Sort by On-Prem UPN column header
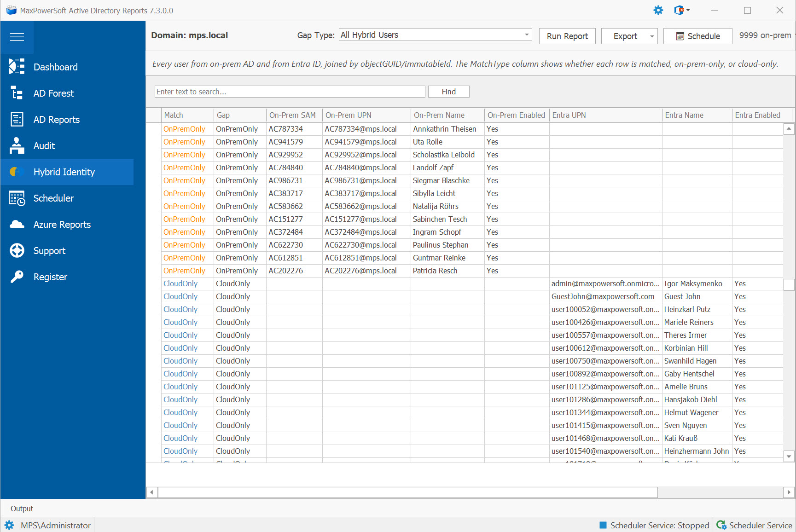 [367, 115]
